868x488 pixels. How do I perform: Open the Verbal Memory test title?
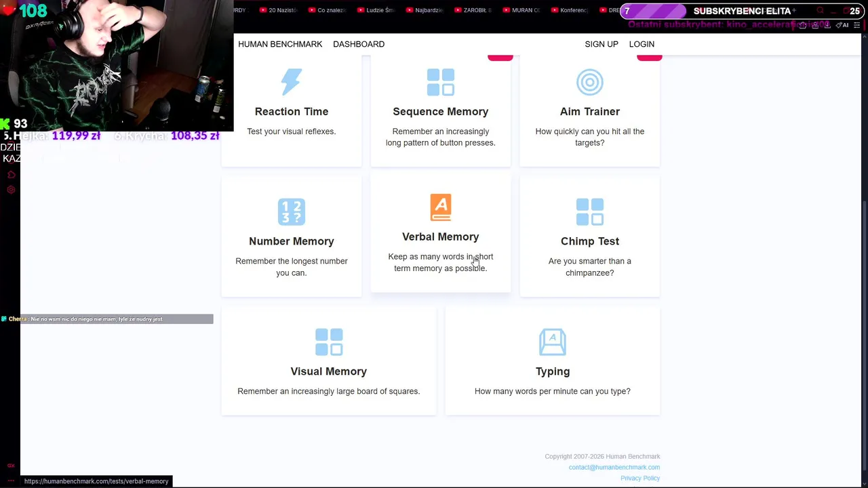tap(441, 237)
